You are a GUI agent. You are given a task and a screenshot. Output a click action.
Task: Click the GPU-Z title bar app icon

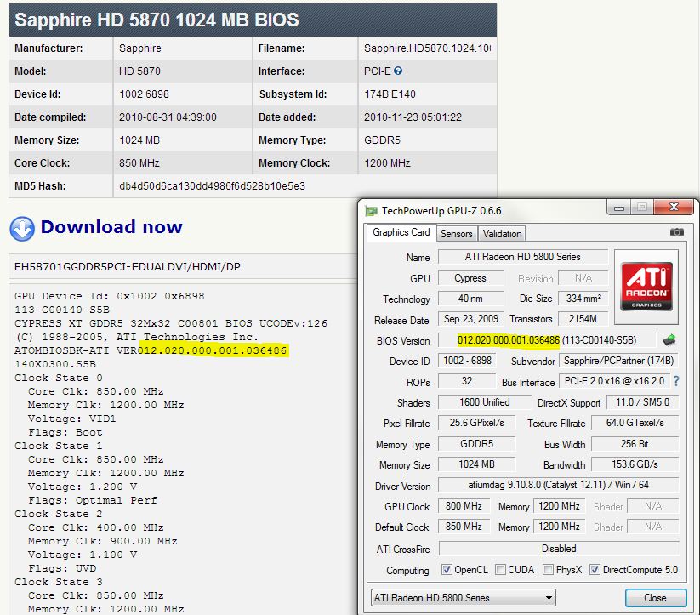(x=371, y=211)
